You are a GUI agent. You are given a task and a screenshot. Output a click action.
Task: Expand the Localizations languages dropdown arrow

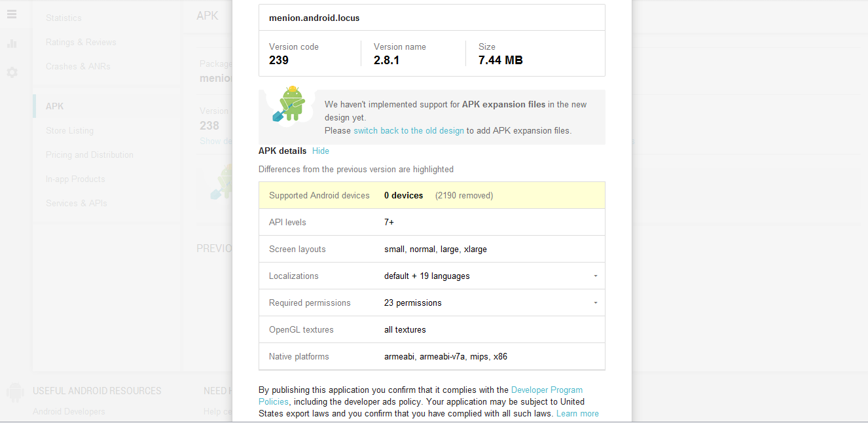tap(595, 276)
